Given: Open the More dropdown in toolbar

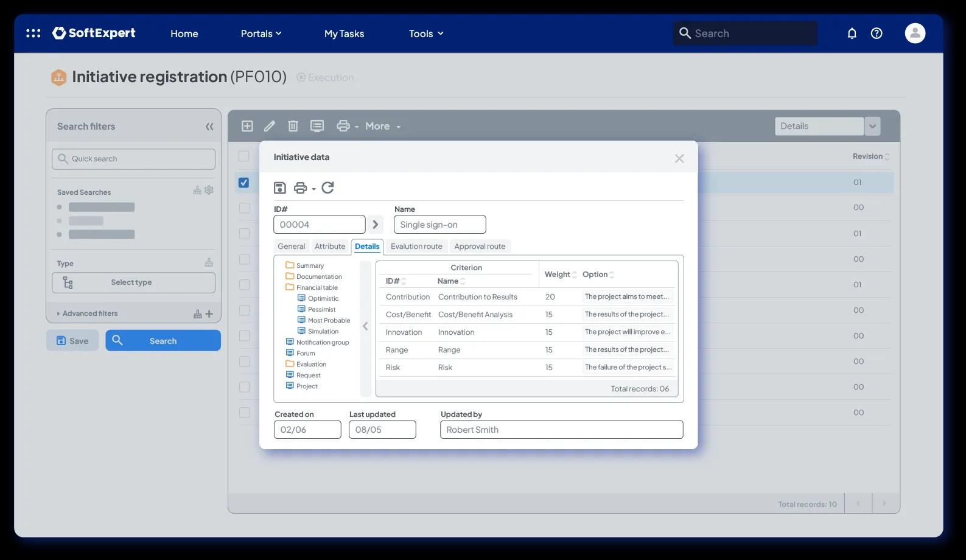Looking at the screenshot, I should pyautogui.click(x=383, y=126).
